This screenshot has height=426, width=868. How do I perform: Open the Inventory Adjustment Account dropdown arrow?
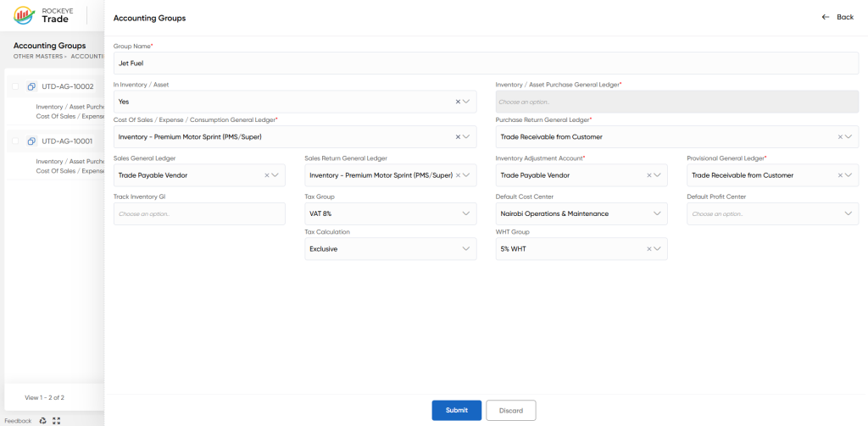[x=657, y=175]
